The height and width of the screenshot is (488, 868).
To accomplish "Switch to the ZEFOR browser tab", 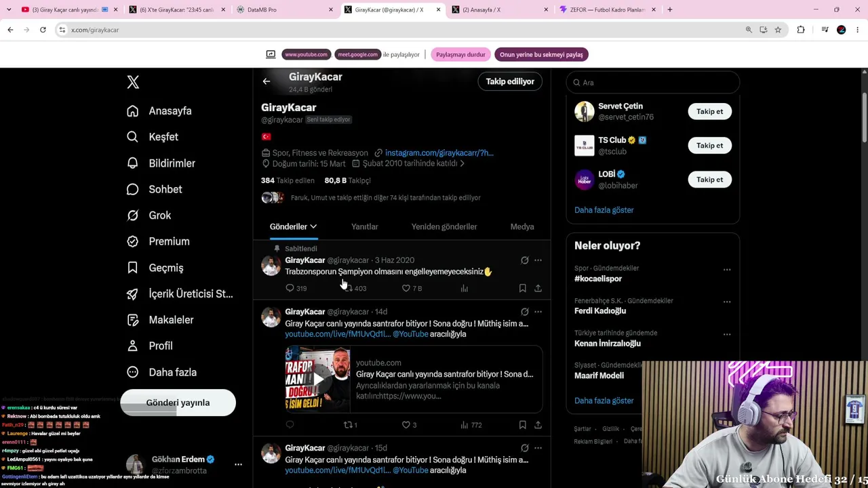I will 608,9.
